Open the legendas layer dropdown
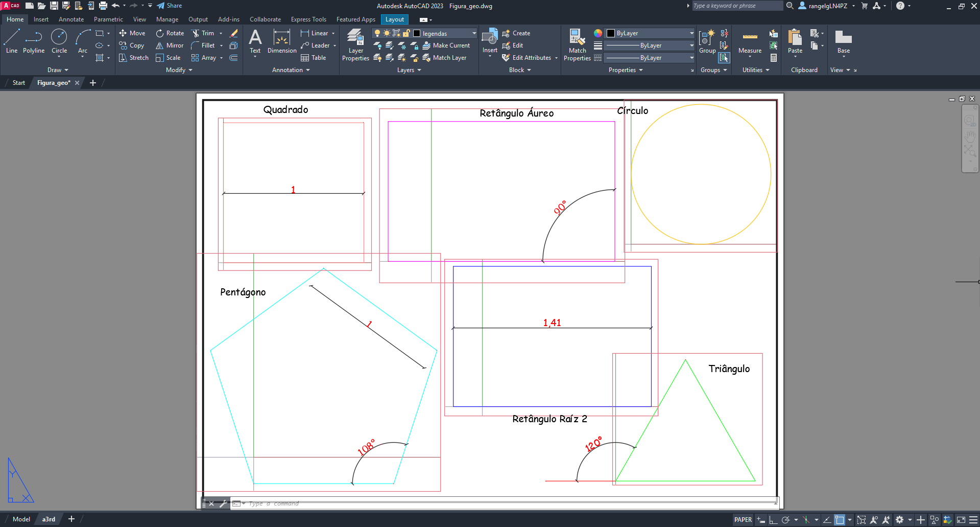The image size is (980, 527). tap(474, 33)
